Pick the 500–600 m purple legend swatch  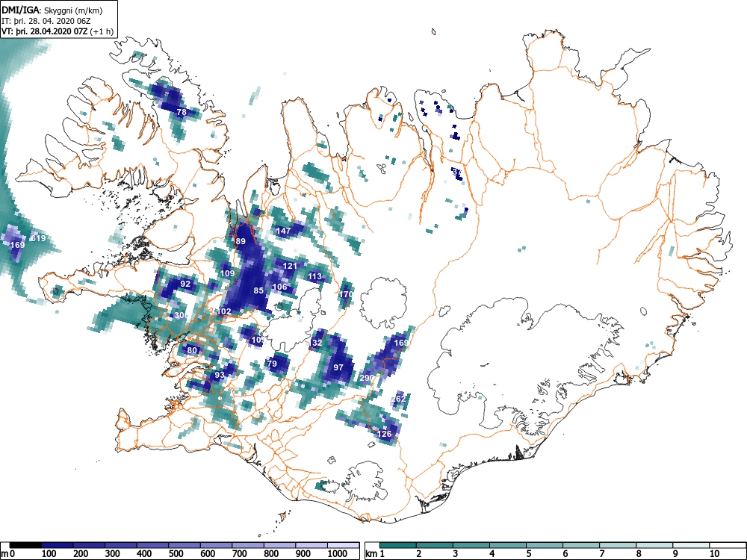click(x=185, y=545)
